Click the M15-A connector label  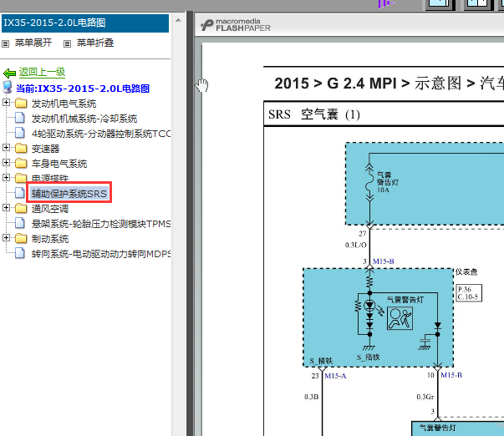[x=335, y=376]
